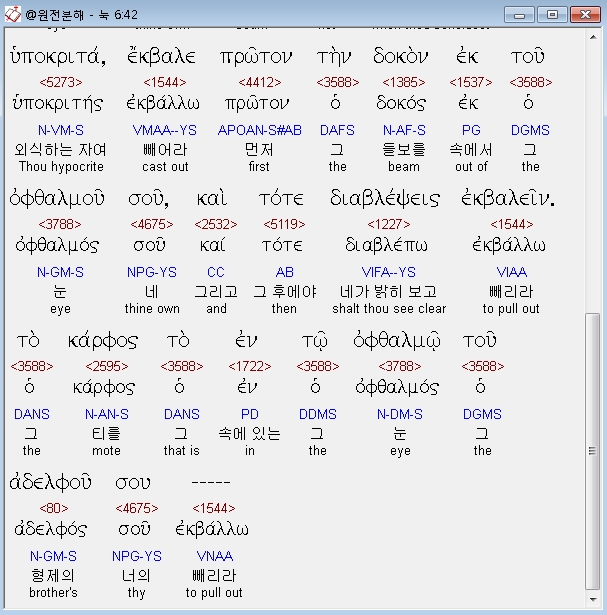Click the Korean gloss 먼저

point(259,150)
